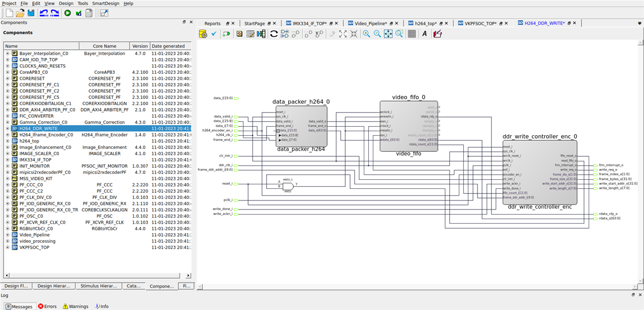
Task: Click the blue Redo arrow icon
Action: [x=55, y=13]
